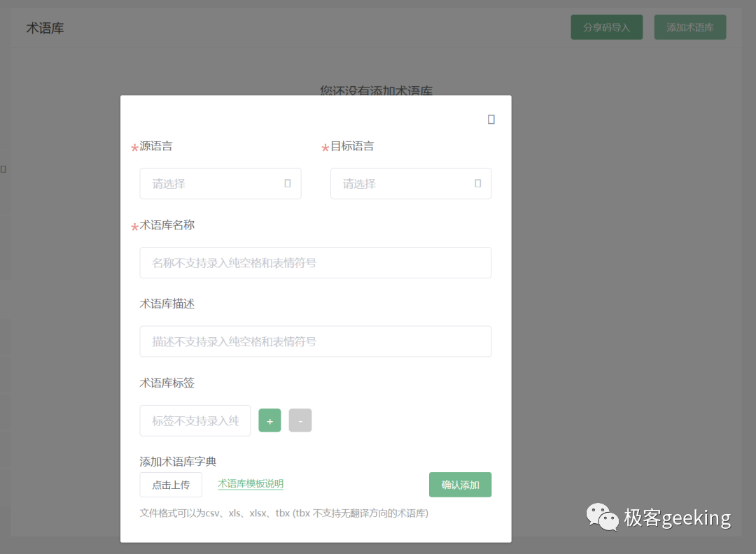Focus the 术语库名称 input field
Screen dimensions: 756x554
pyautogui.click(x=315, y=262)
